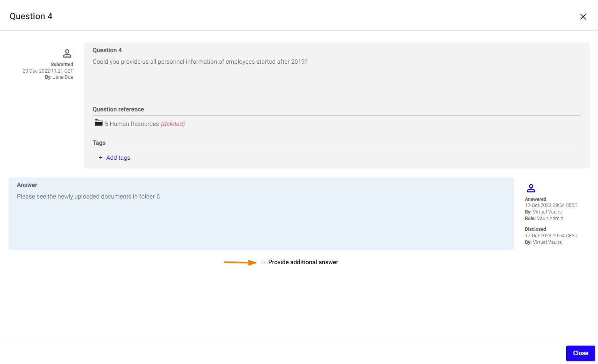This screenshot has height=364, width=598.
Task: Click the plus icon beside Add tags
Action: pos(101,158)
